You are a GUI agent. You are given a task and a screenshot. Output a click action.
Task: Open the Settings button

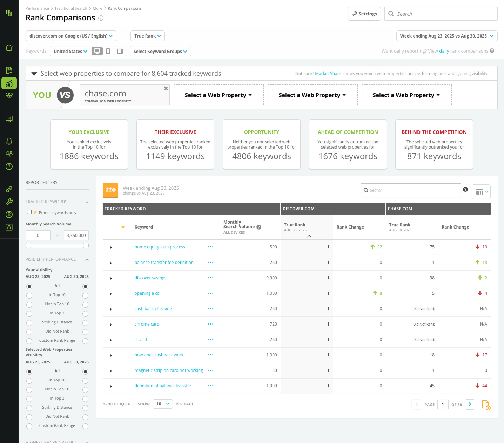point(364,13)
